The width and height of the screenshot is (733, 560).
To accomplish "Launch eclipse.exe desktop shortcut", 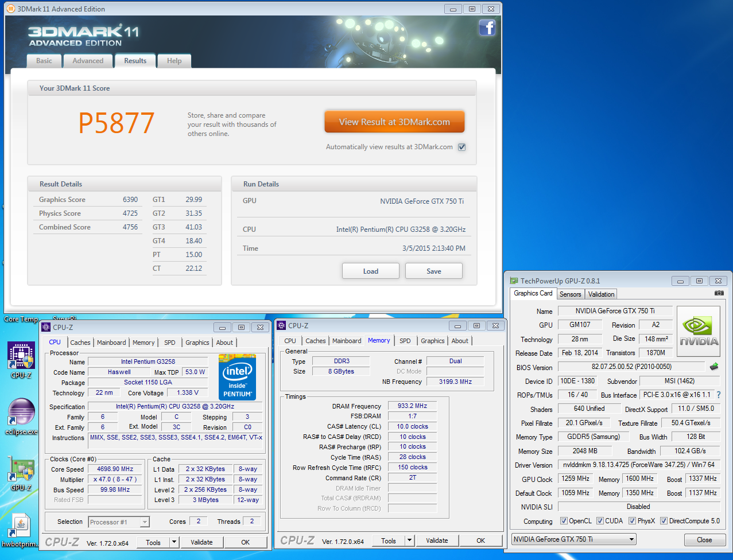I will pos(21,417).
